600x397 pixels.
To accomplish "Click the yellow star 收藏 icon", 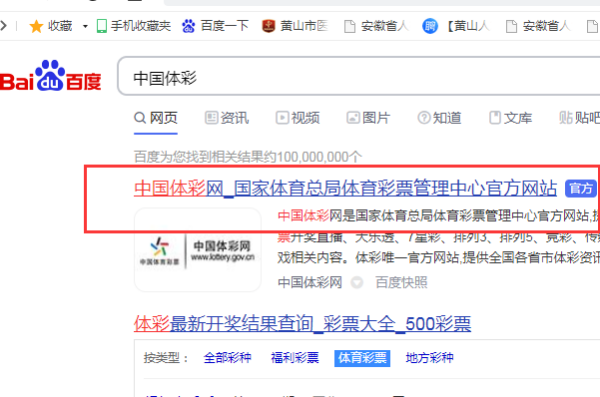I will [36, 26].
